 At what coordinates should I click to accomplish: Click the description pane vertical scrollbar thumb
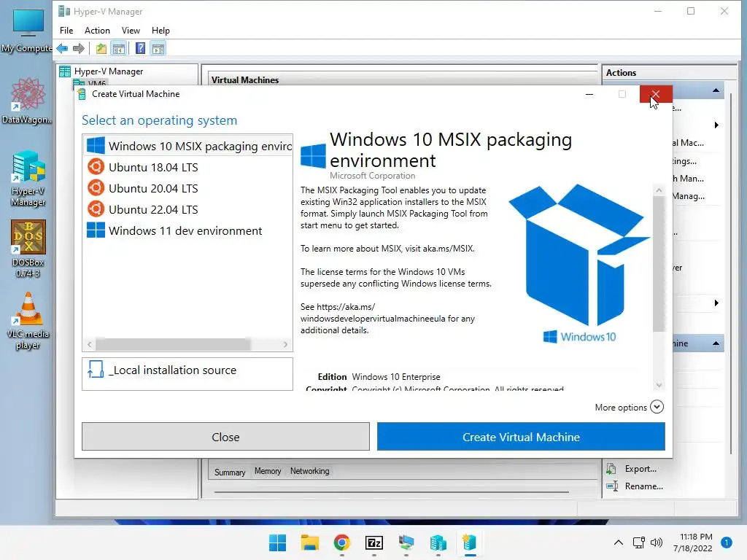click(x=659, y=264)
